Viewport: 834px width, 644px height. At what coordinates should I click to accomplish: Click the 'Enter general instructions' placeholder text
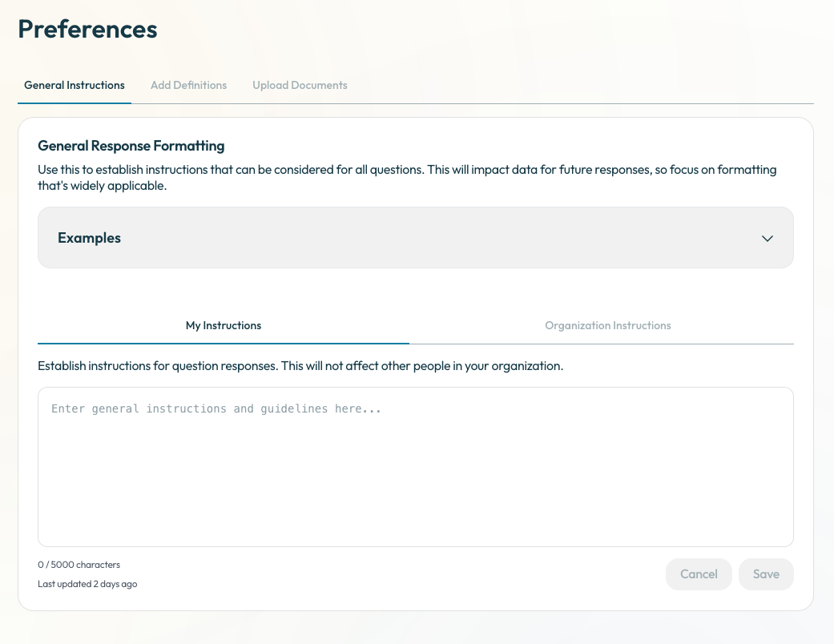point(216,409)
